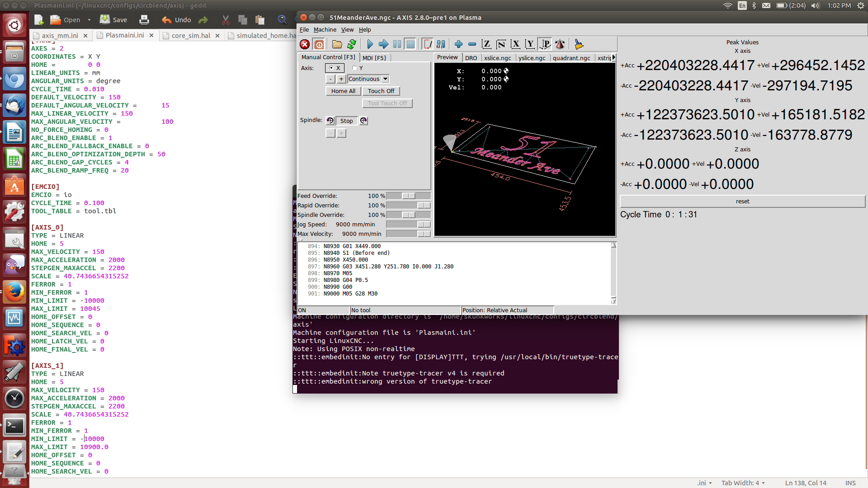Viewport: 868px width, 488px height.
Task: Clear live plot with broom icon
Action: point(579,44)
